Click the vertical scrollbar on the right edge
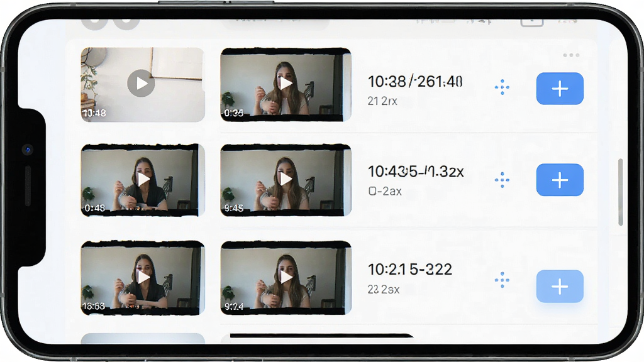The height and width of the screenshot is (362, 644). (x=620, y=192)
